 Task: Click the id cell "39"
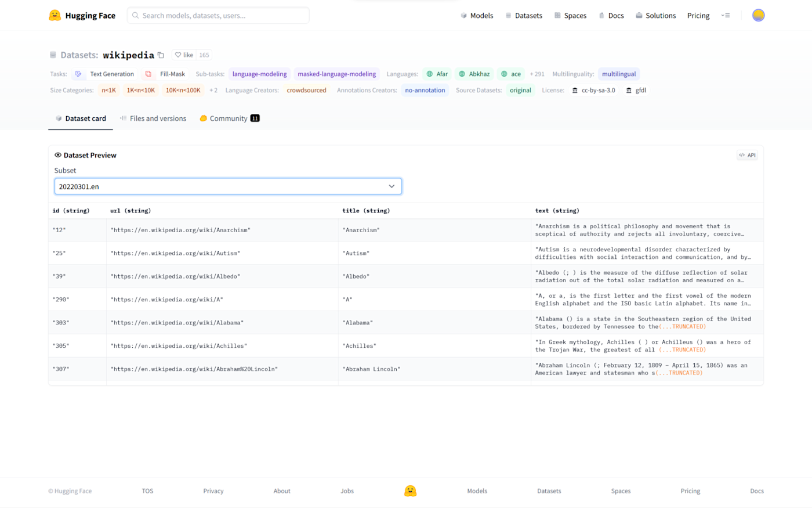pos(77,276)
